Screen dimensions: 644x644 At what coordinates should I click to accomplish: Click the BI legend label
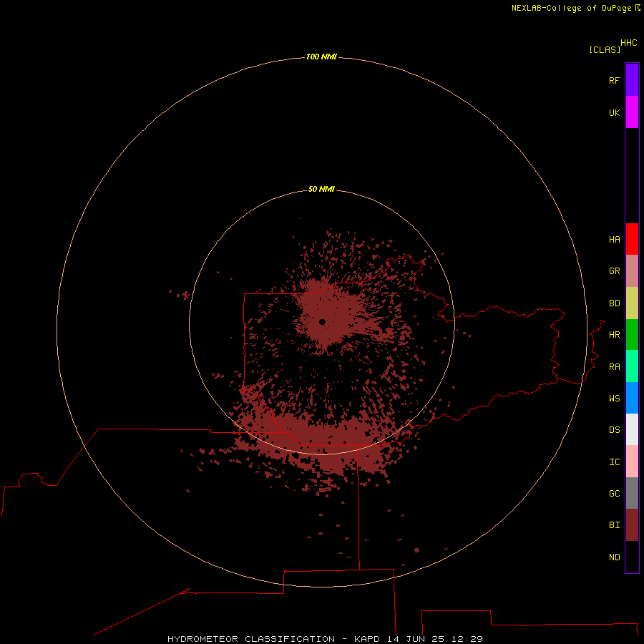tap(614, 525)
